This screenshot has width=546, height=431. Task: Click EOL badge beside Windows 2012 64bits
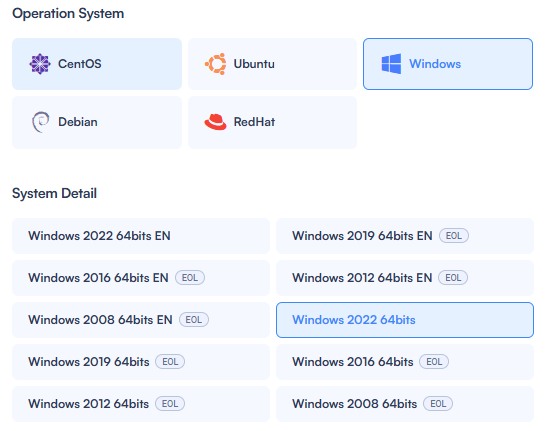(x=170, y=403)
